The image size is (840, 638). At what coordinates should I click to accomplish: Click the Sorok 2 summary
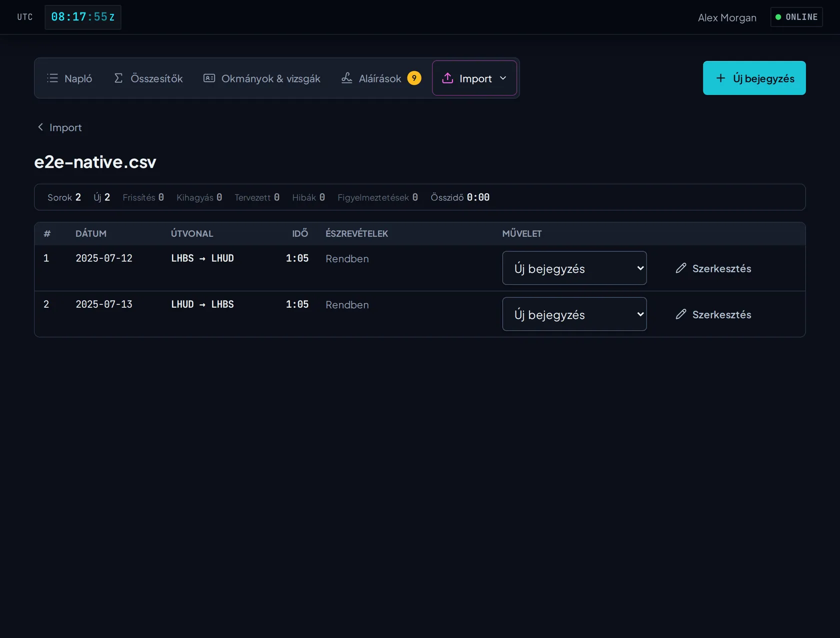(x=64, y=197)
